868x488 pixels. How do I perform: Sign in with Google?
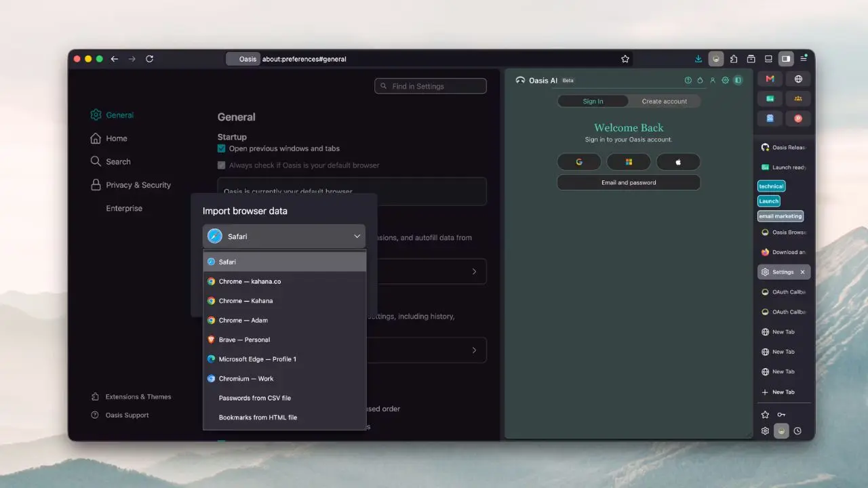coord(579,162)
